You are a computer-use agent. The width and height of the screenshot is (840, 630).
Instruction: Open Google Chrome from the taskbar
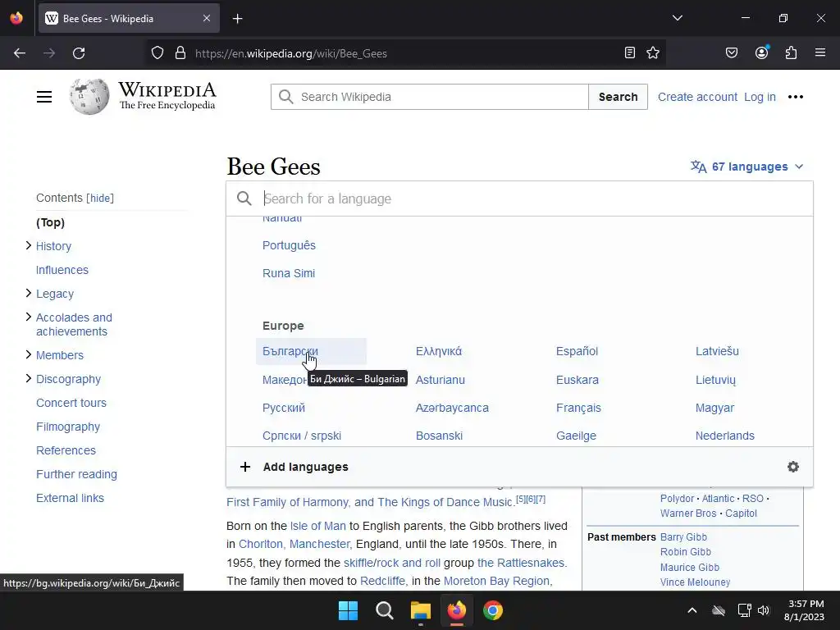(x=493, y=610)
